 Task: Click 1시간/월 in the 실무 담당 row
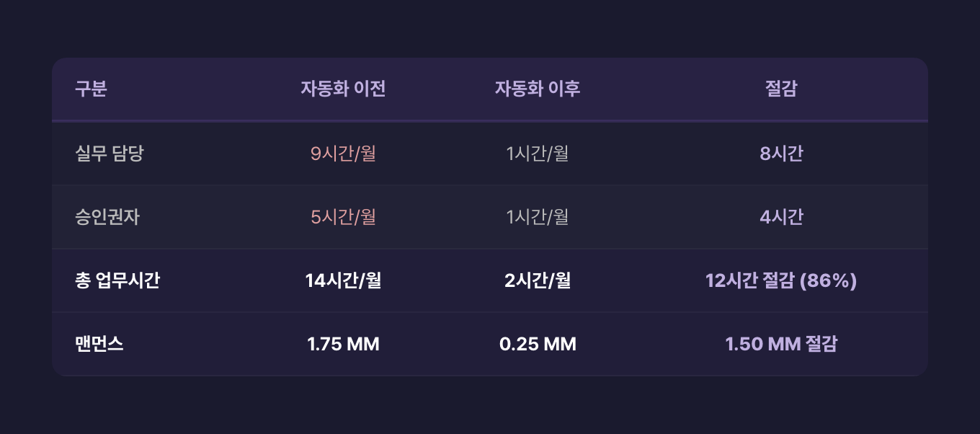pyautogui.click(x=538, y=154)
